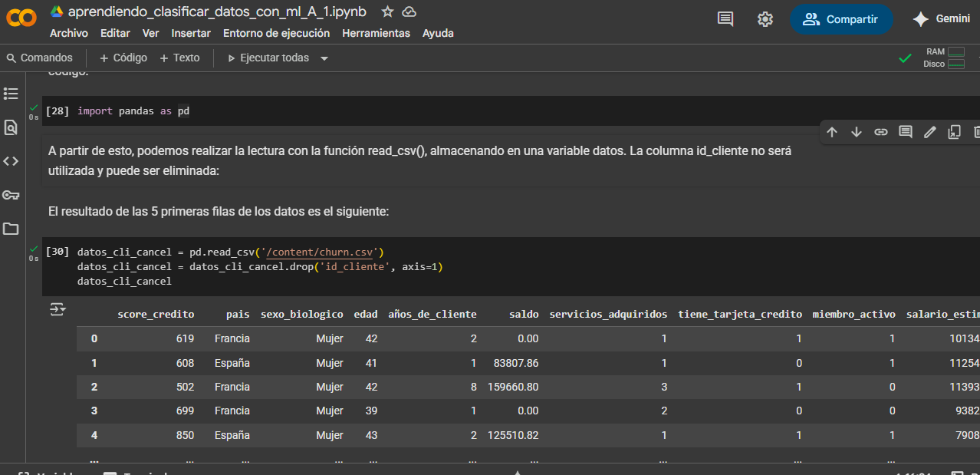Screen dimensions: 980x475
Task: Open the Herramientas menu
Action: pos(376,33)
